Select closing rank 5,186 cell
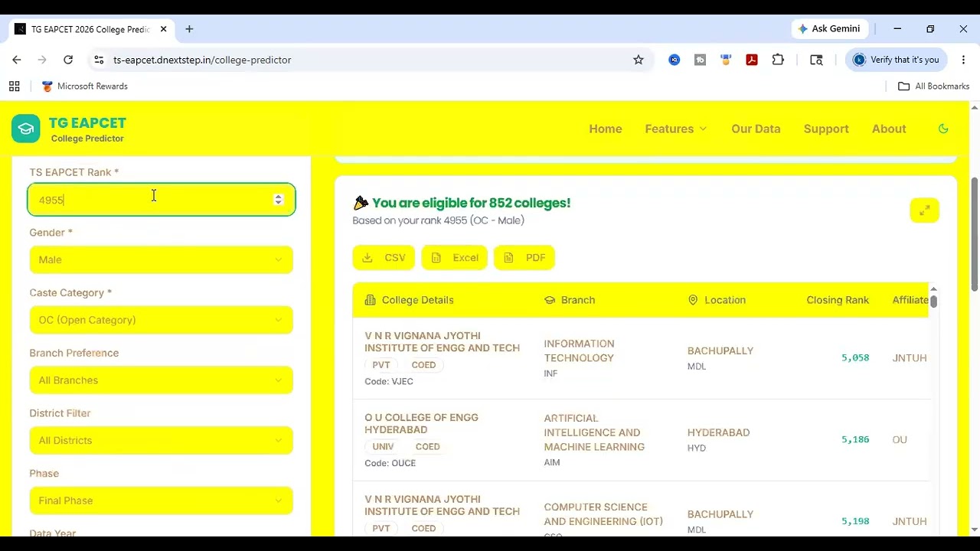Viewport: 980px width, 551px height. click(855, 439)
